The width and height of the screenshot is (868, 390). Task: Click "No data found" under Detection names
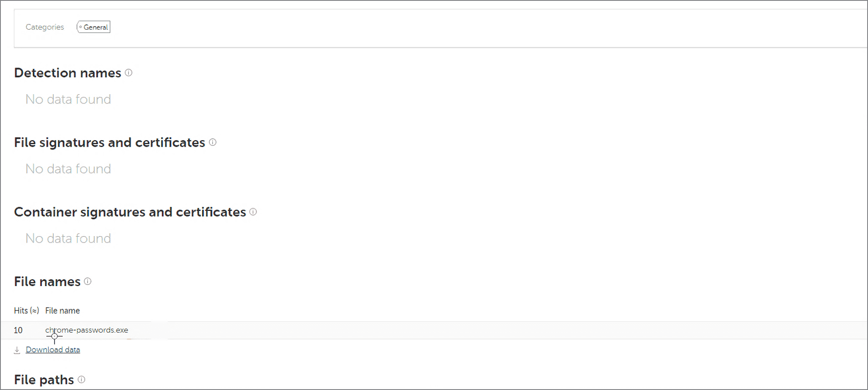[x=68, y=99]
